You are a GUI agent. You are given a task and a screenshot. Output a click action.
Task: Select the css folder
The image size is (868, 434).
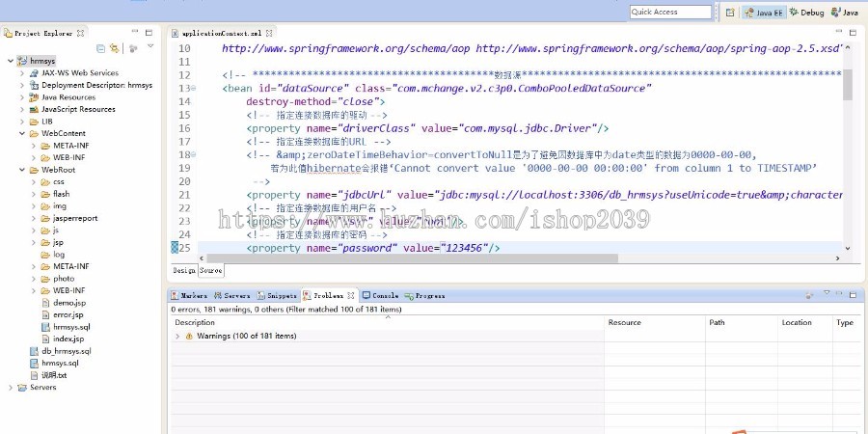58,181
